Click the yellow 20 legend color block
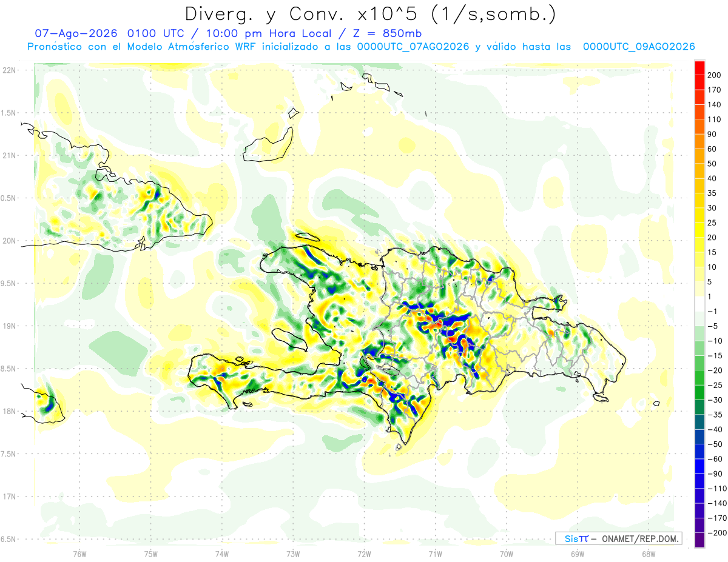This screenshot has width=728, height=562. [x=699, y=230]
